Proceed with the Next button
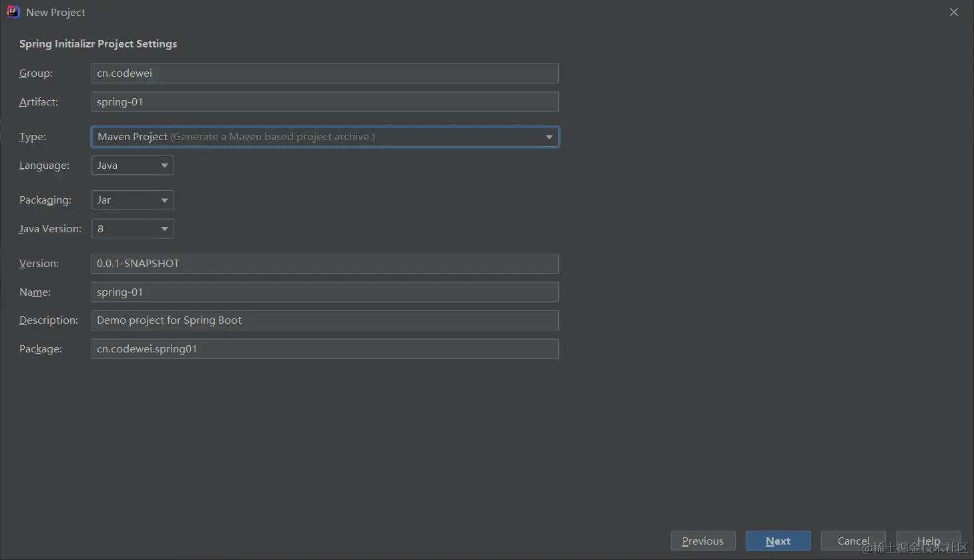 778,541
